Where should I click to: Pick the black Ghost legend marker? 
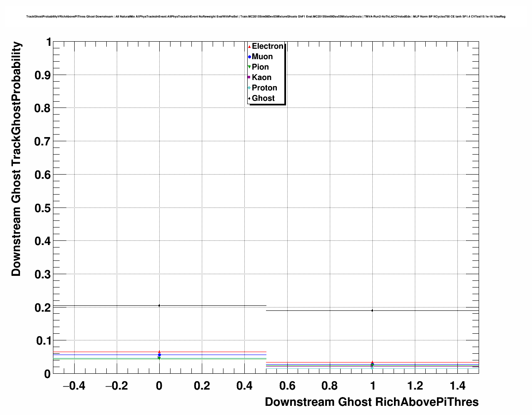coord(249,98)
